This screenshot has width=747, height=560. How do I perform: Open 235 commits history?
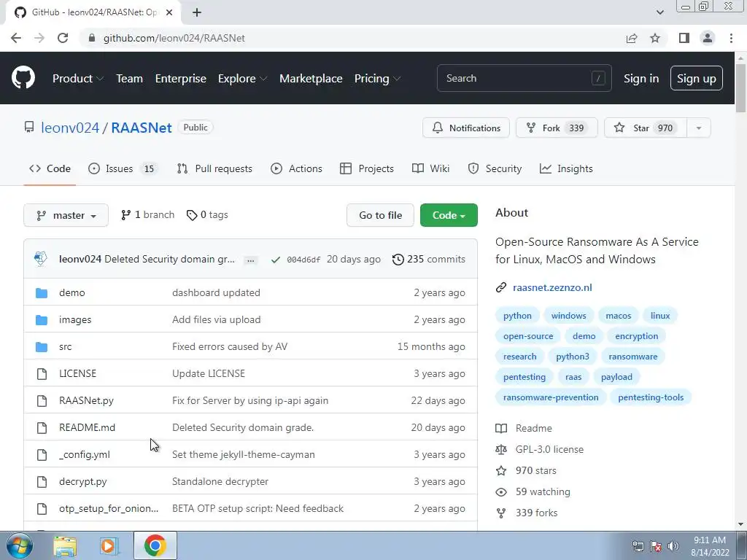click(429, 259)
